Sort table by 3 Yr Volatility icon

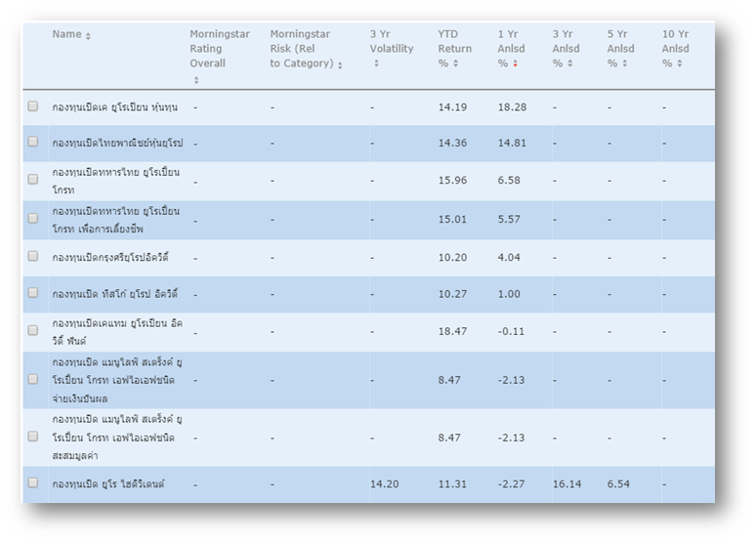[x=376, y=64]
